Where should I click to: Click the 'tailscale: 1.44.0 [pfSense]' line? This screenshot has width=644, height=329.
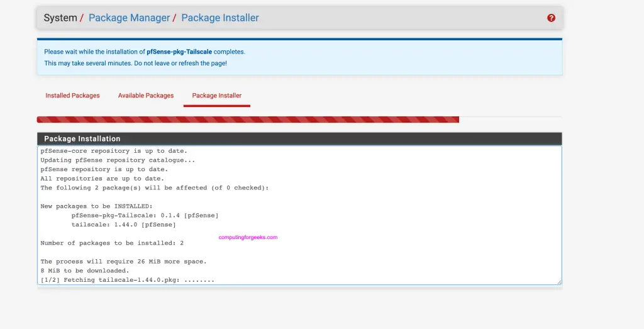(x=124, y=225)
